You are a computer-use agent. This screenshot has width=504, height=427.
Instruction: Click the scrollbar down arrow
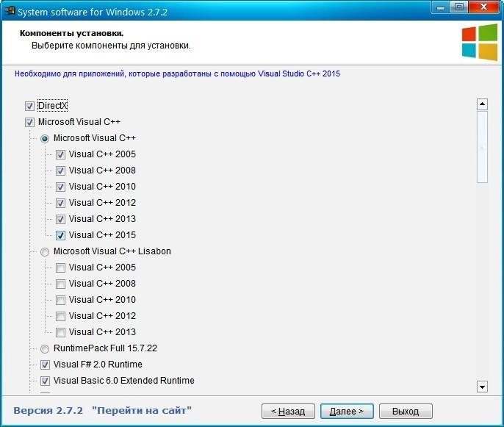[482, 387]
